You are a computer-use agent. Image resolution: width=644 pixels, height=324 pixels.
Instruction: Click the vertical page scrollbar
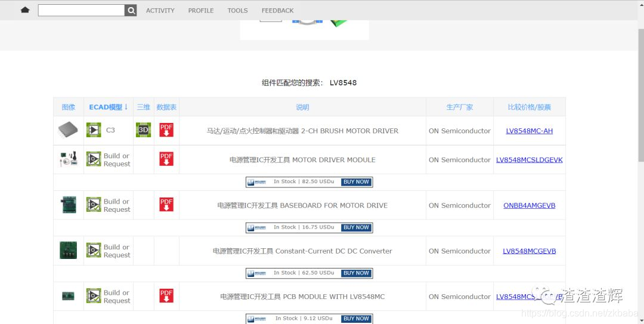[x=640, y=90]
